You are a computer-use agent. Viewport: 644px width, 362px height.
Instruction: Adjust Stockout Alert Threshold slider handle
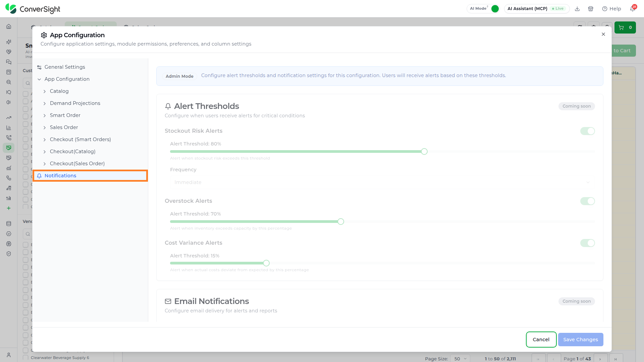coord(424,152)
